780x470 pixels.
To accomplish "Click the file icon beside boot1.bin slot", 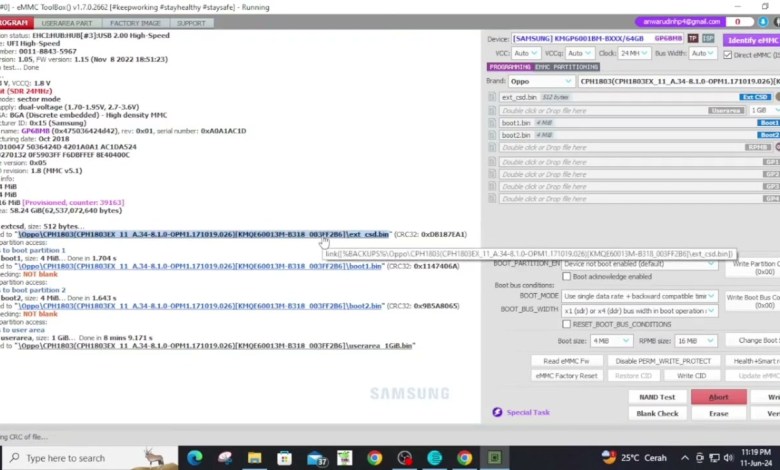I will [x=492, y=122].
